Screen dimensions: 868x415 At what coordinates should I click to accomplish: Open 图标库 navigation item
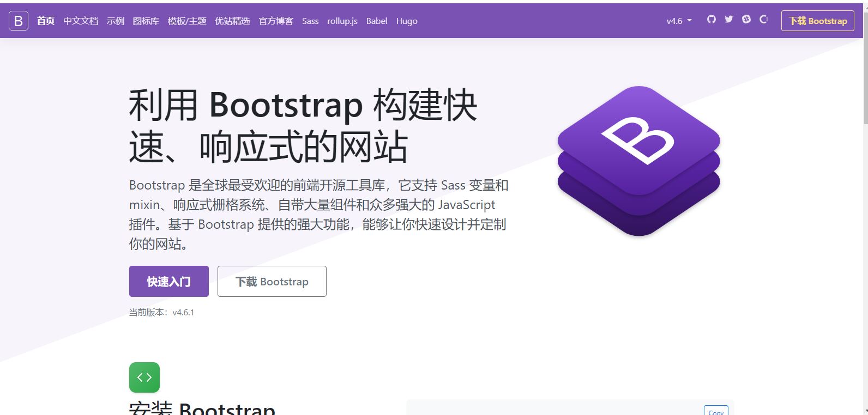pyautogui.click(x=146, y=21)
